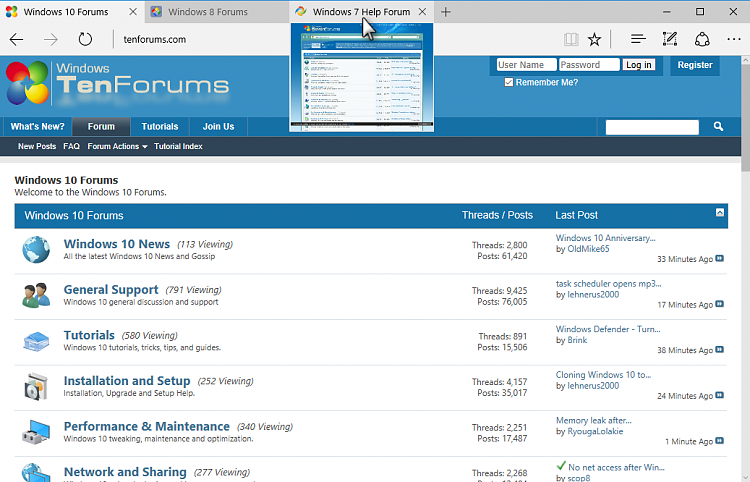Switch to the Windows 7 Help Forum tab
The image size is (750, 482).
pos(361,12)
